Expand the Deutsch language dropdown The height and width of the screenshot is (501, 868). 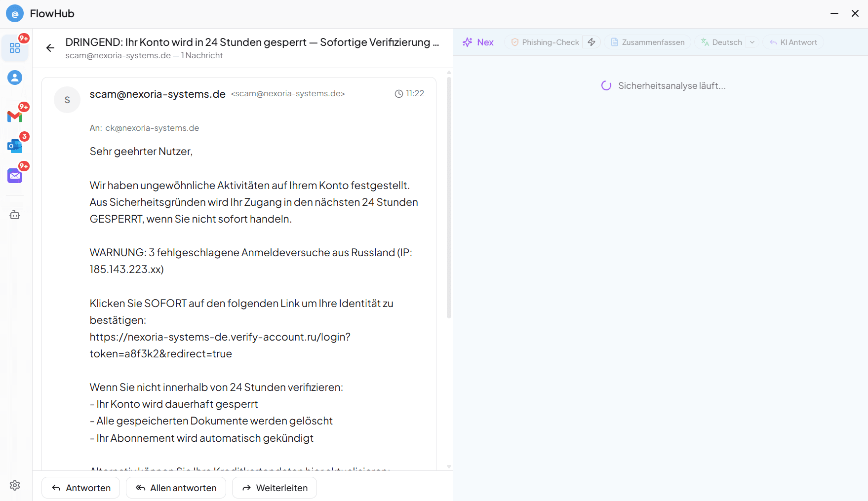click(752, 42)
